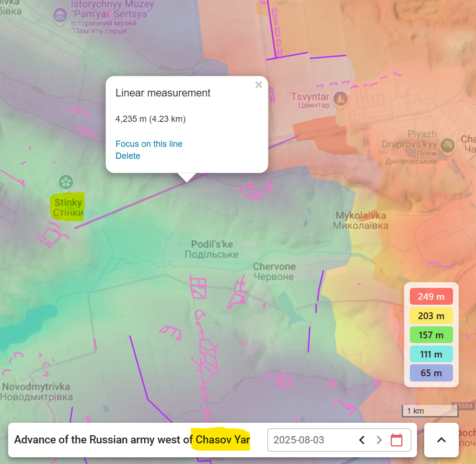Click the green flower marker above Stinky
The image size is (476, 464).
[66, 182]
